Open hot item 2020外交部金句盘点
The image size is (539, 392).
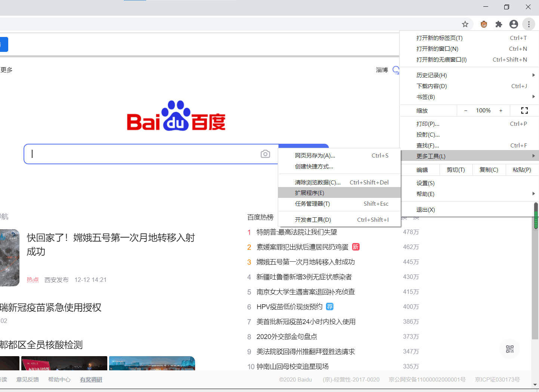click(287, 336)
